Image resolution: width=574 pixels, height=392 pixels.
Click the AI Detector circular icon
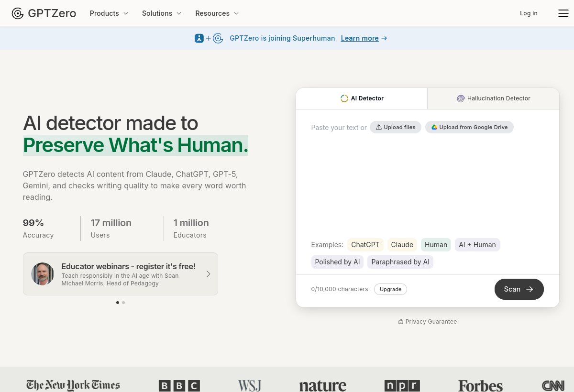coord(344,98)
